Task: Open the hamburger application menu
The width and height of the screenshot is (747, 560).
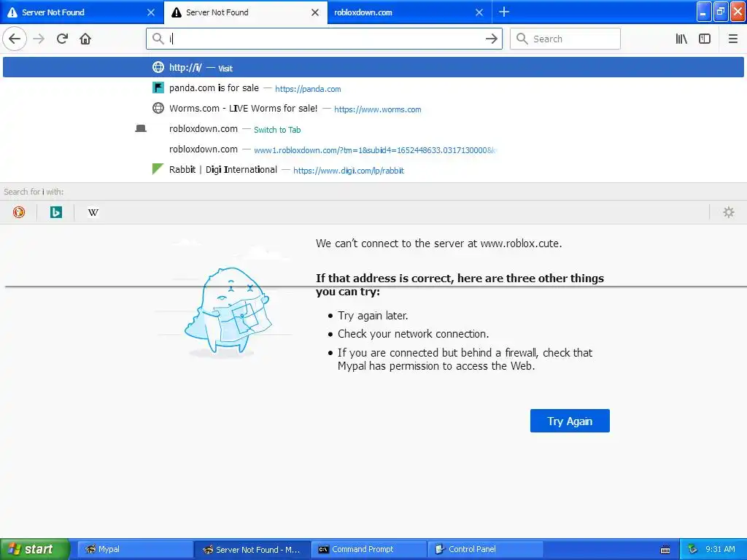Action: pos(732,39)
